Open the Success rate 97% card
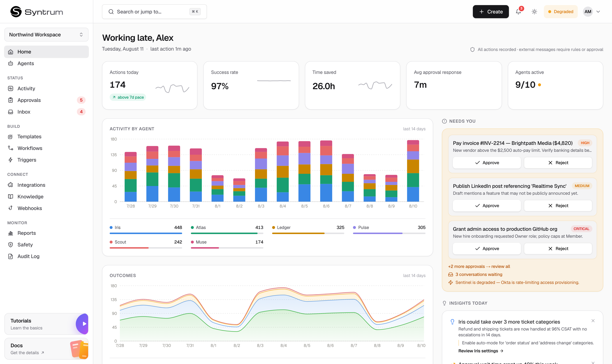Image resolution: width=612 pixels, height=364 pixels. coord(251,85)
